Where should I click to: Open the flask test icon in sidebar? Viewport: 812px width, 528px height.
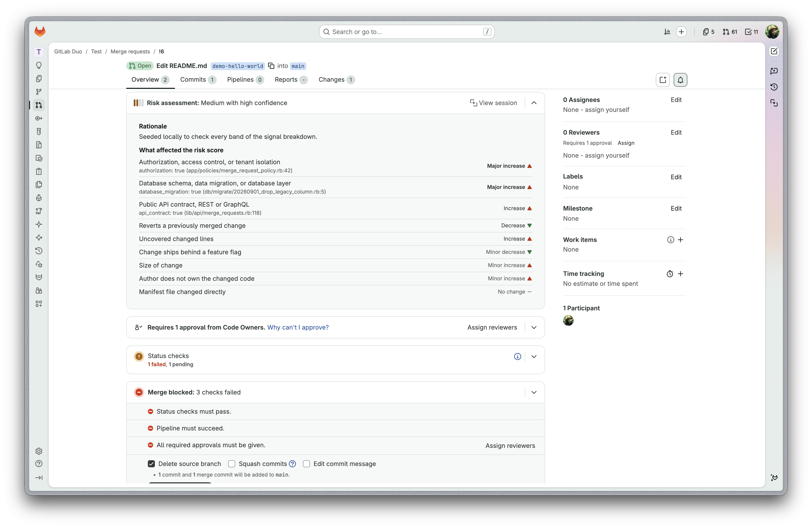tap(39, 131)
